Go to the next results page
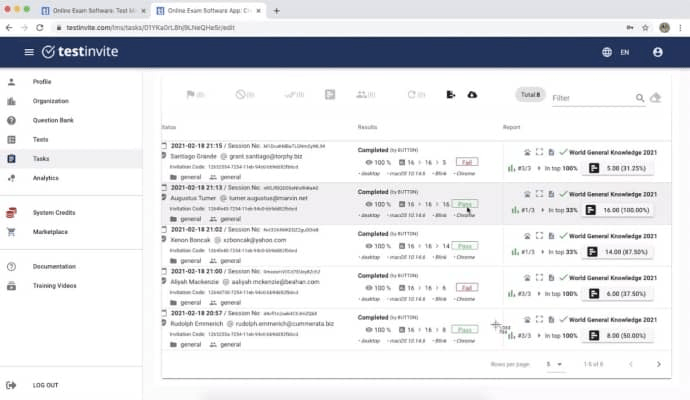This screenshot has height=400, width=690. coord(658,364)
